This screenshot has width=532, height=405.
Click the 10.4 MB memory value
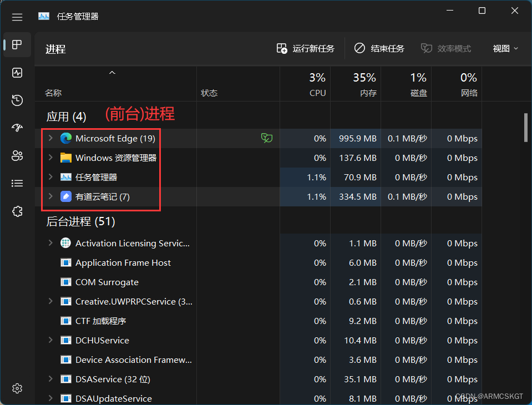[360, 340]
